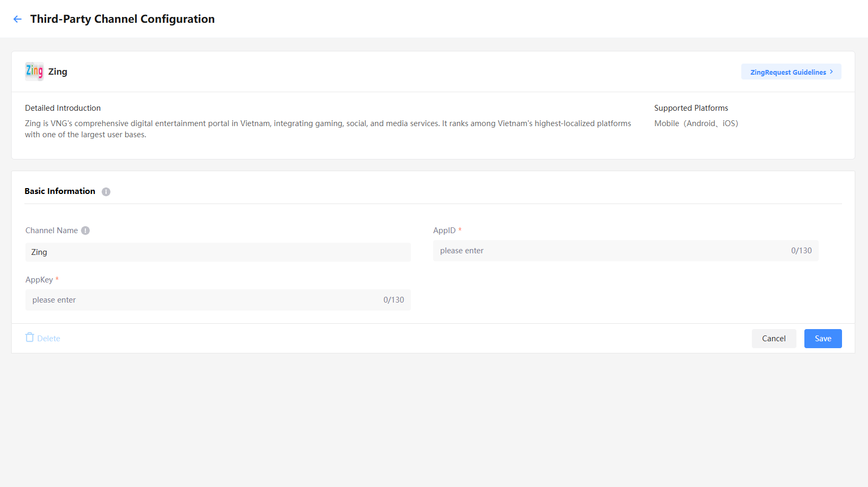Click the Delete trash icon
This screenshot has width=868, height=487.
[x=30, y=338]
